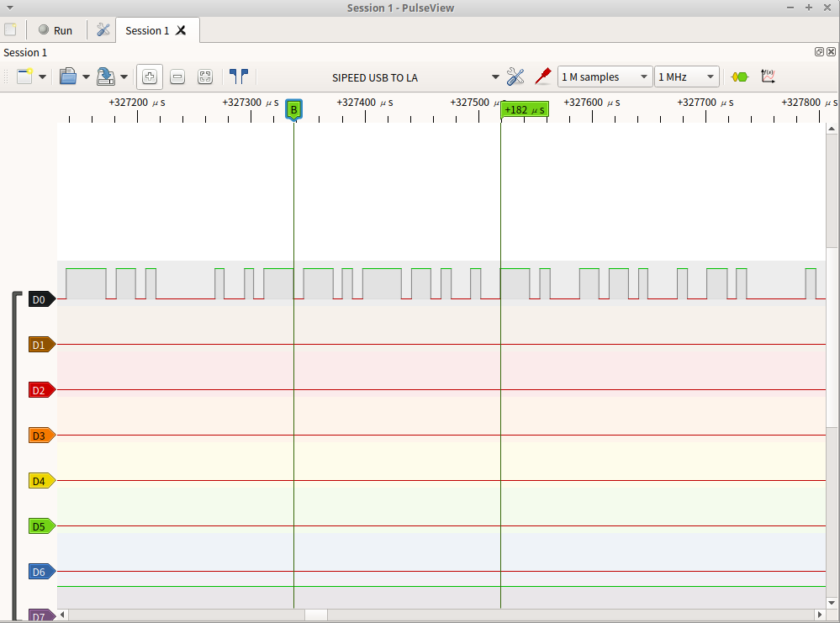
Task: Click the +182 µs cursor interval label
Action: click(x=525, y=110)
